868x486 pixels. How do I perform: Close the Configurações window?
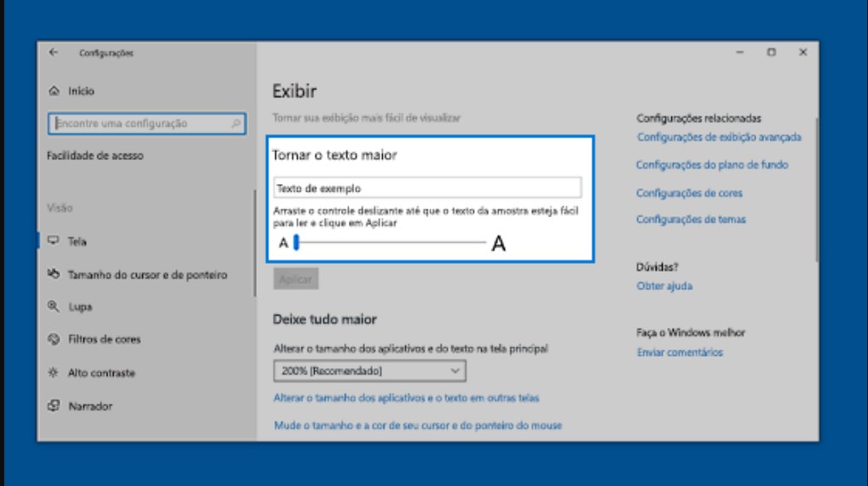point(803,52)
